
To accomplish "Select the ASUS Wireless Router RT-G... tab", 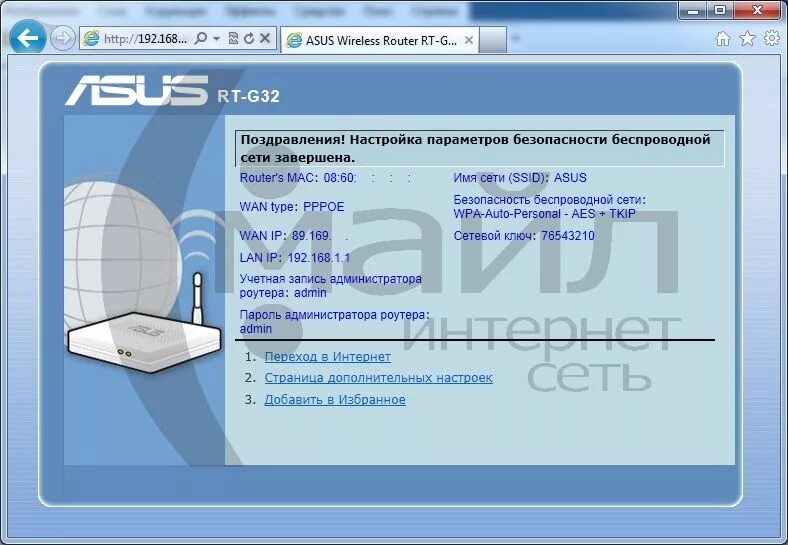I will pos(379,40).
